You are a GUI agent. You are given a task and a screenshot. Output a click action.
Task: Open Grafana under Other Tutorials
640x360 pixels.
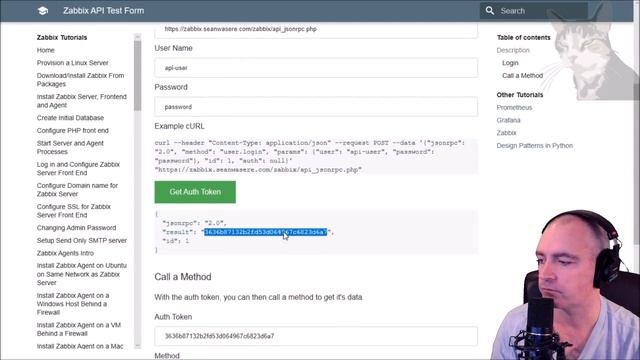pyautogui.click(x=509, y=120)
